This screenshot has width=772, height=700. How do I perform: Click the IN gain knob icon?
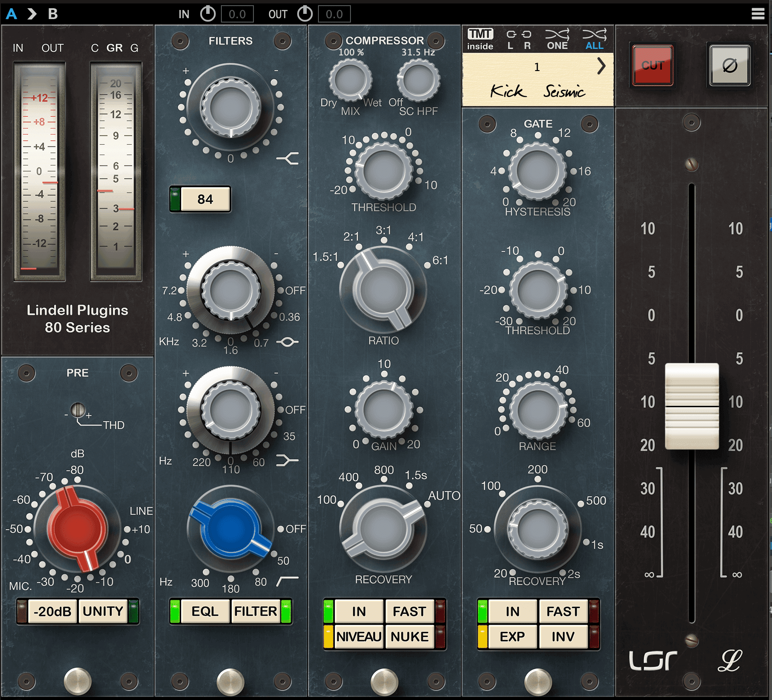point(208,14)
